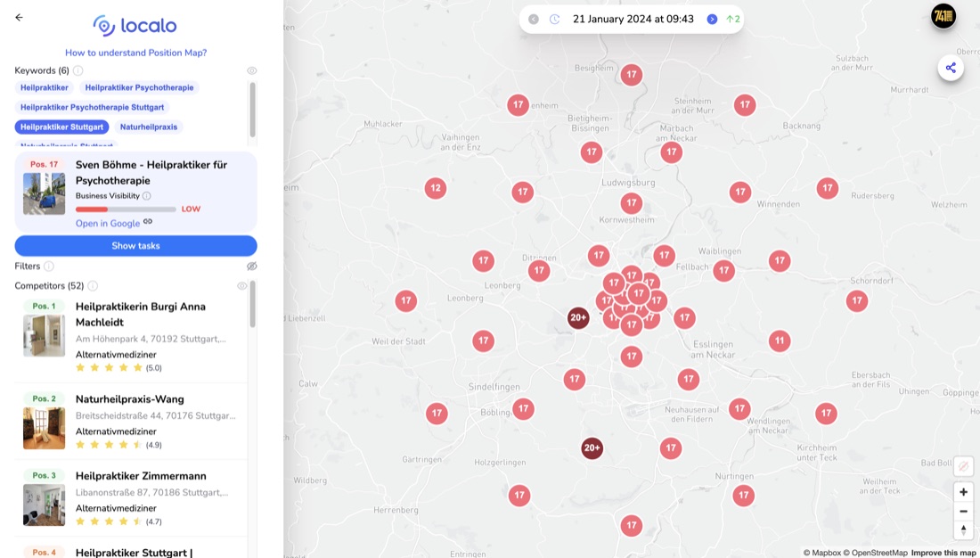Open the Competitors info icon

[93, 286]
